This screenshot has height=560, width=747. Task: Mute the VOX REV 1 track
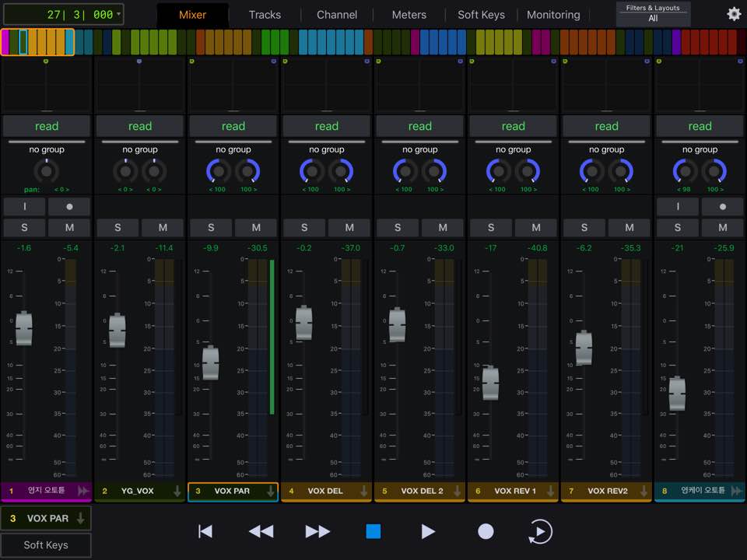click(x=536, y=228)
